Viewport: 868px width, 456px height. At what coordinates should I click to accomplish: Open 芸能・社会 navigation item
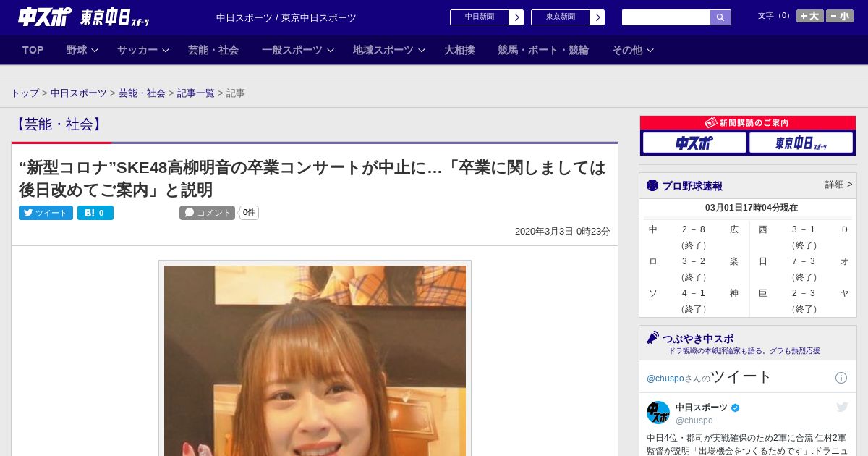pyautogui.click(x=213, y=50)
